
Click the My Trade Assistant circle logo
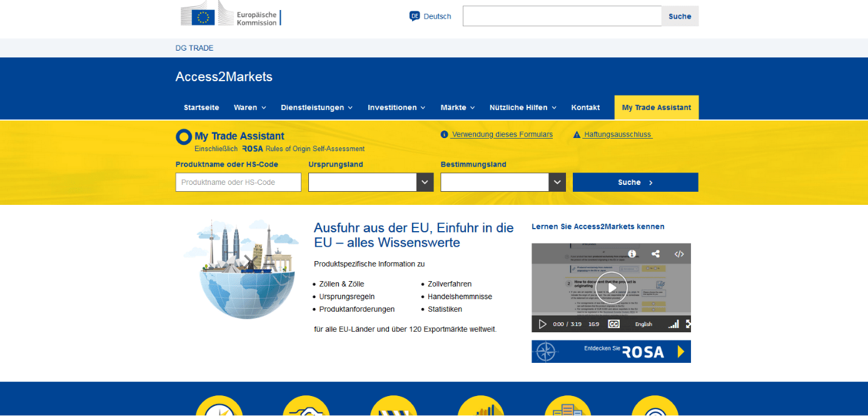[x=183, y=136]
